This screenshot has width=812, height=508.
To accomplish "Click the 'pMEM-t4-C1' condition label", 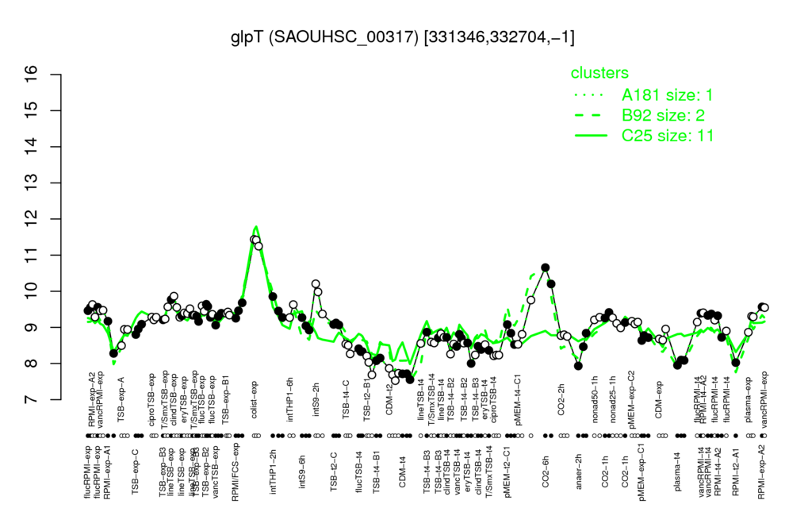I will coord(518,399).
